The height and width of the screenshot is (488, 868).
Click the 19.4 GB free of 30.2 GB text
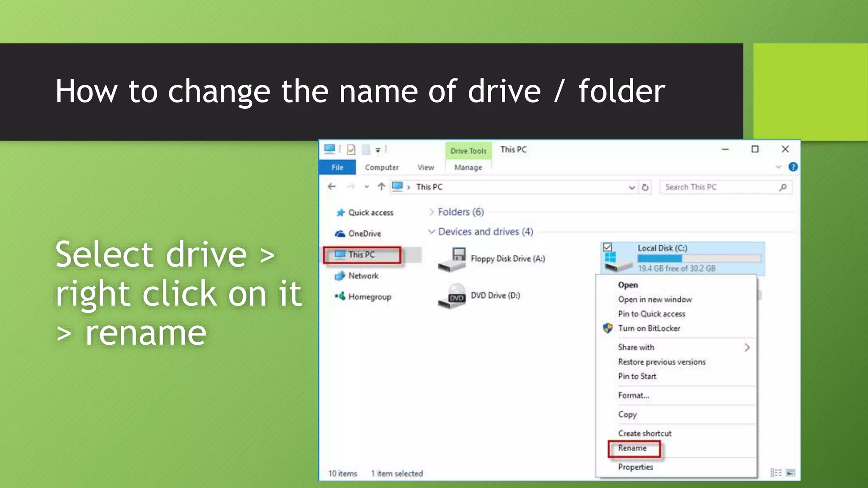click(676, 268)
